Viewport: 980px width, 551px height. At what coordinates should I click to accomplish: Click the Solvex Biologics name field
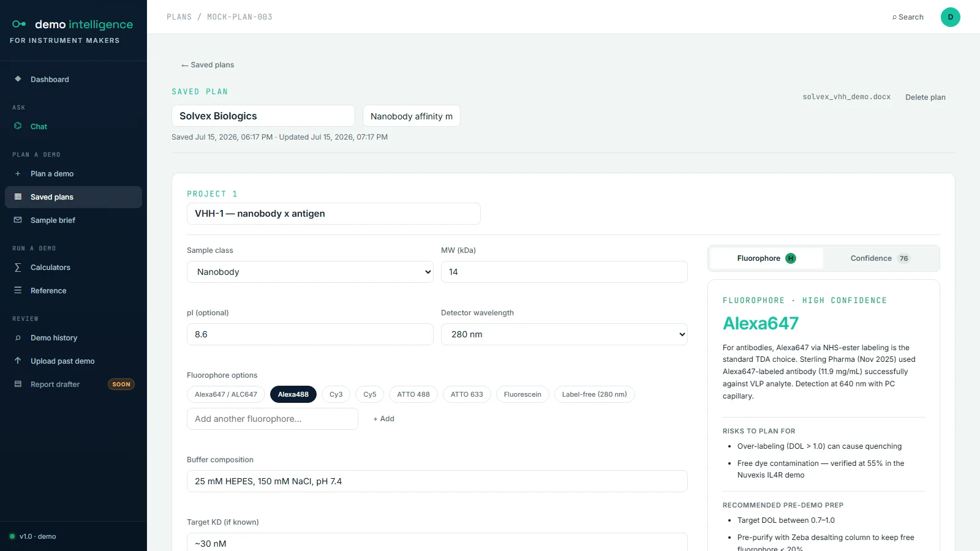click(x=263, y=116)
